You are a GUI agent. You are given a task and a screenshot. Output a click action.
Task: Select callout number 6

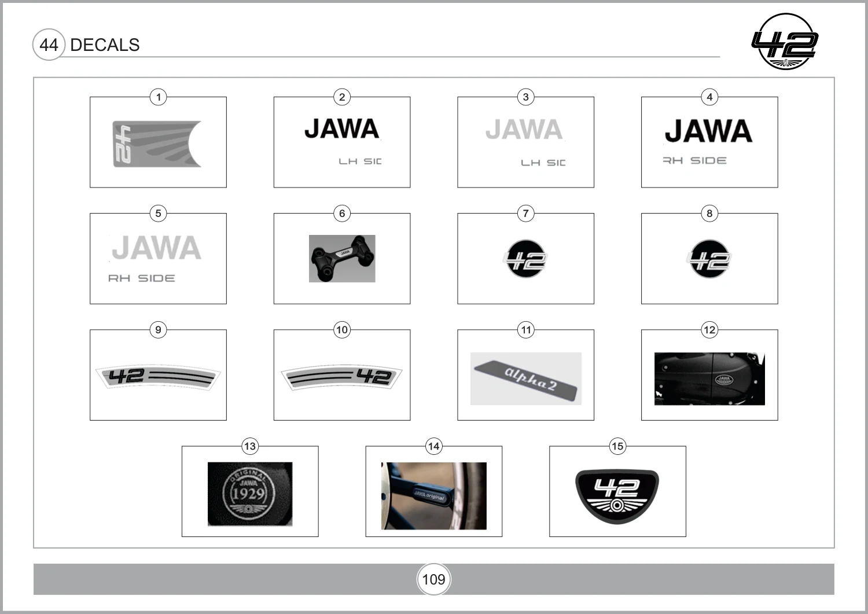pyautogui.click(x=342, y=213)
